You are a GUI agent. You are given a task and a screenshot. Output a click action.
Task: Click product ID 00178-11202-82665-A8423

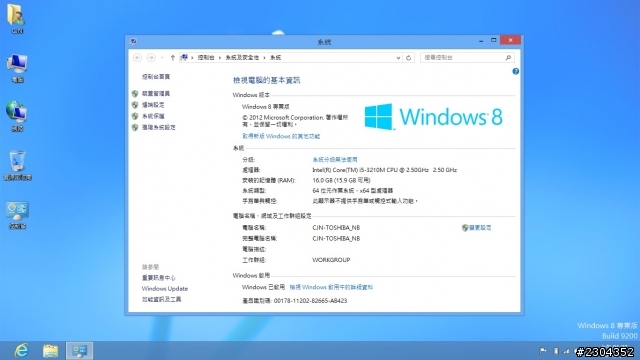pos(310,301)
